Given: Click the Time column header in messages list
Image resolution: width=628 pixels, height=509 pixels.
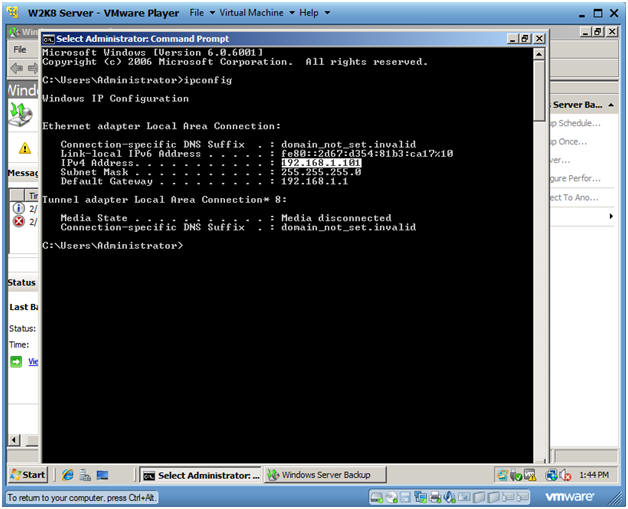Looking at the screenshot, I should point(32,195).
